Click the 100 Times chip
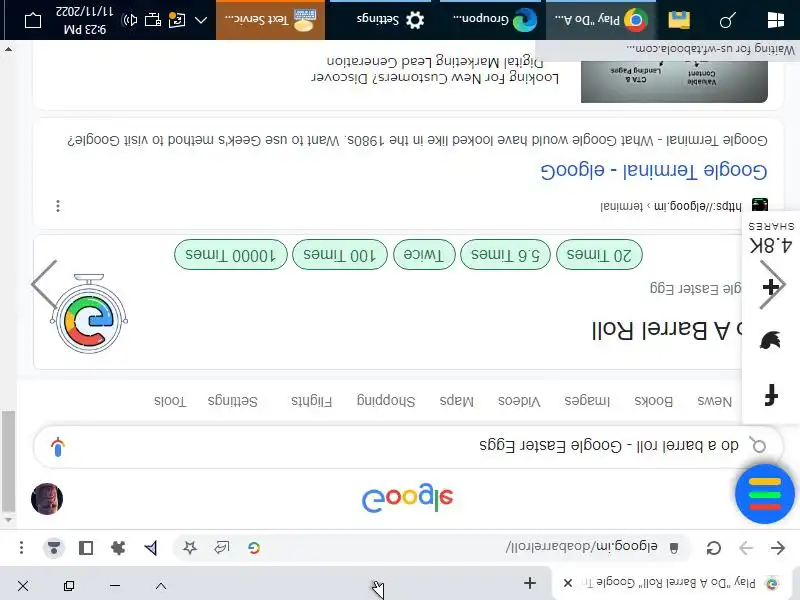Image resolution: width=800 pixels, height=600 pixels. (x=340, y=254)
